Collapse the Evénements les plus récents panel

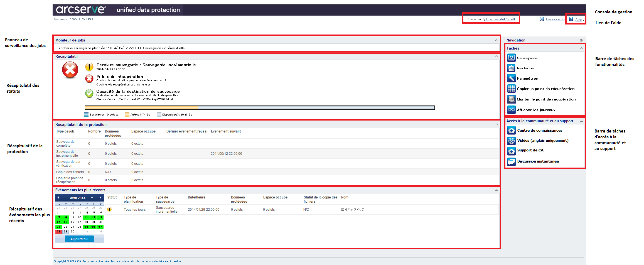[496, 190]
